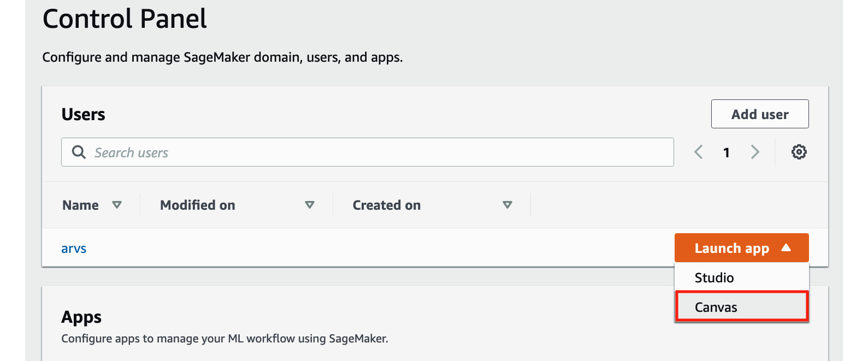Image resolution: width=868 pixels, height=361 pixels.
Task: Click the Apps section heading
Action: point(81,317)
